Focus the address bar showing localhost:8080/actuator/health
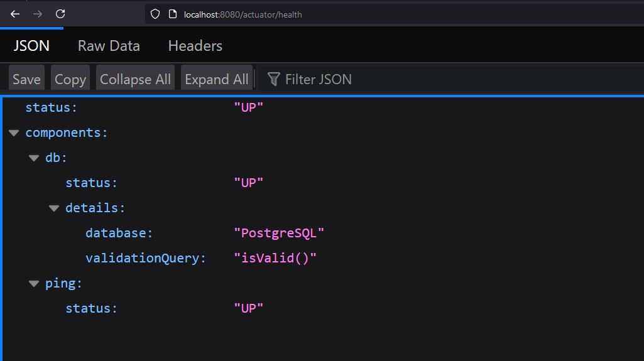The width and height of the screenshot is (644, 361). 395,14
